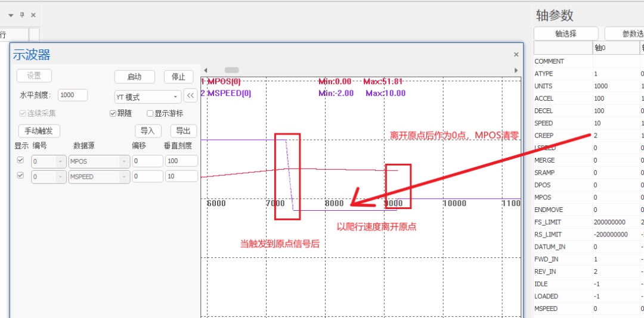Image resolution: width=644 pixels, height=318 pixels.
Task: Select the DATUM_IN parameter row
Action: (589, 247)
